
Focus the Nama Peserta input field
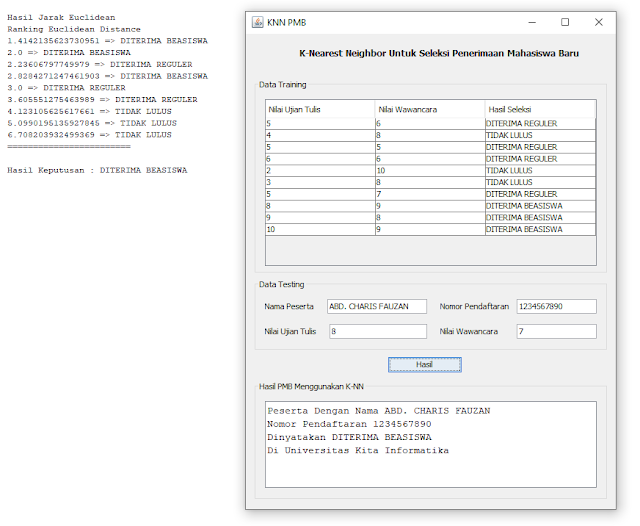click(x=377, y=306)
